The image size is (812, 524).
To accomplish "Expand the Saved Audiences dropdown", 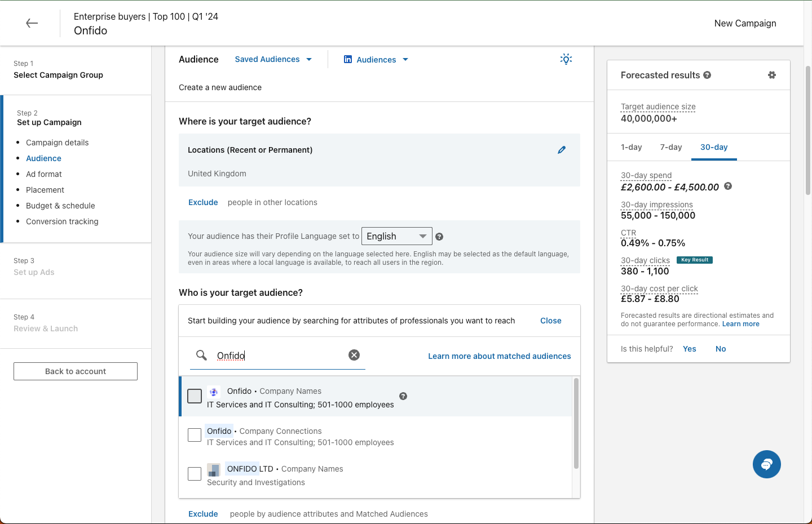I will (273, 59).
